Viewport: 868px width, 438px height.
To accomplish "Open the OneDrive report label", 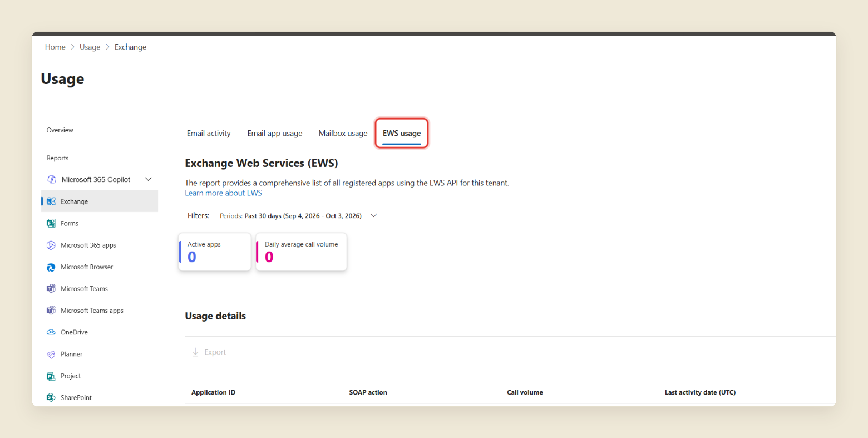I will click(74, 332).
